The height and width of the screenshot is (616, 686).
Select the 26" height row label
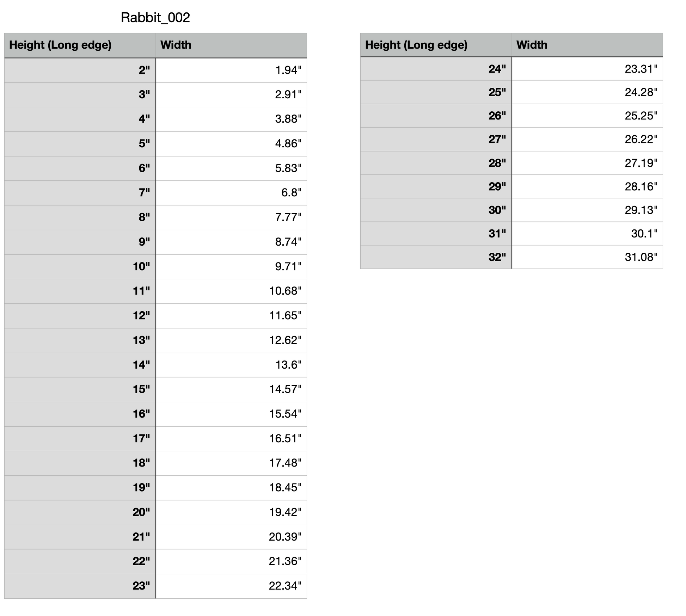point(497,116)
